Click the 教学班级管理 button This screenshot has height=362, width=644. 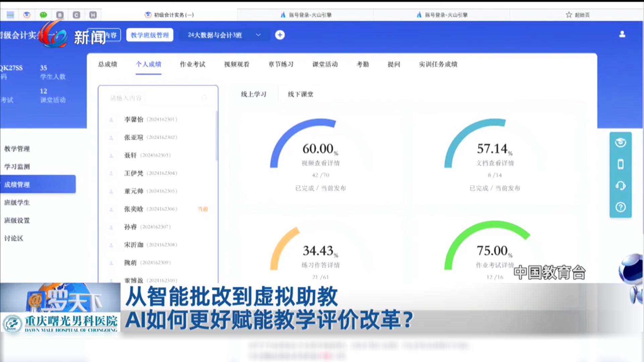150,35
